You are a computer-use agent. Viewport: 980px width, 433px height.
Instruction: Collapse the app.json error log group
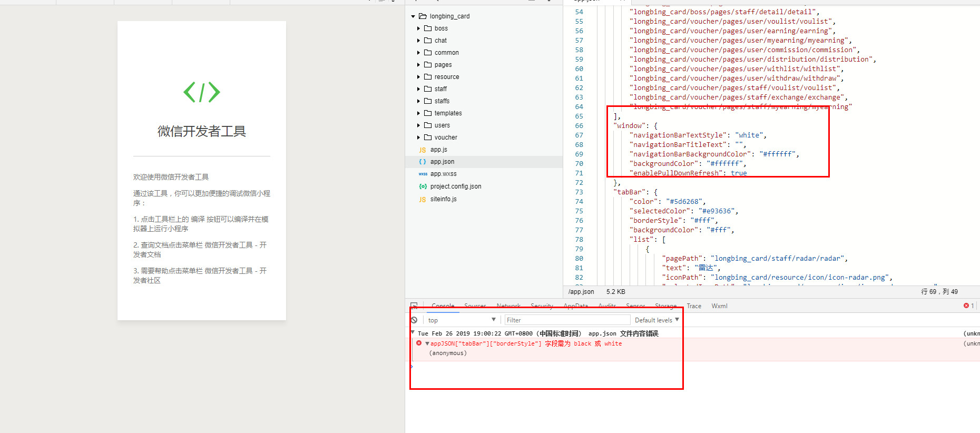(413, 333)
